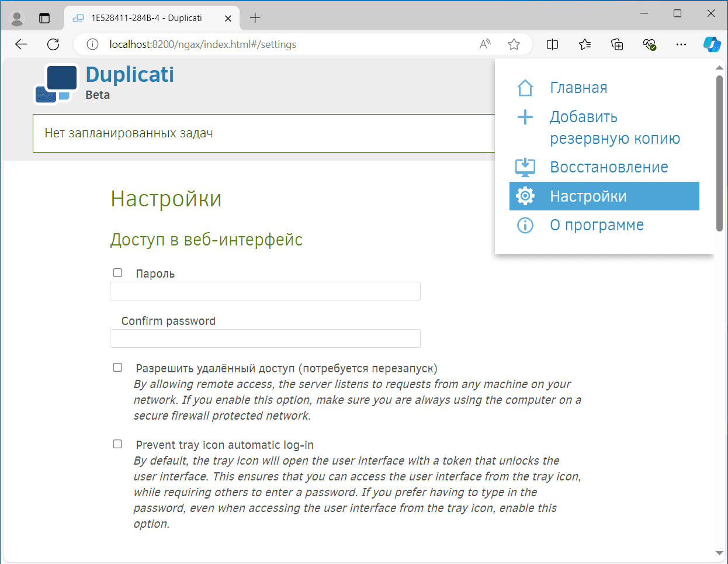Click the restore download icon
Image resolution: width=728 pixels, height=564 pixels.
525,167
